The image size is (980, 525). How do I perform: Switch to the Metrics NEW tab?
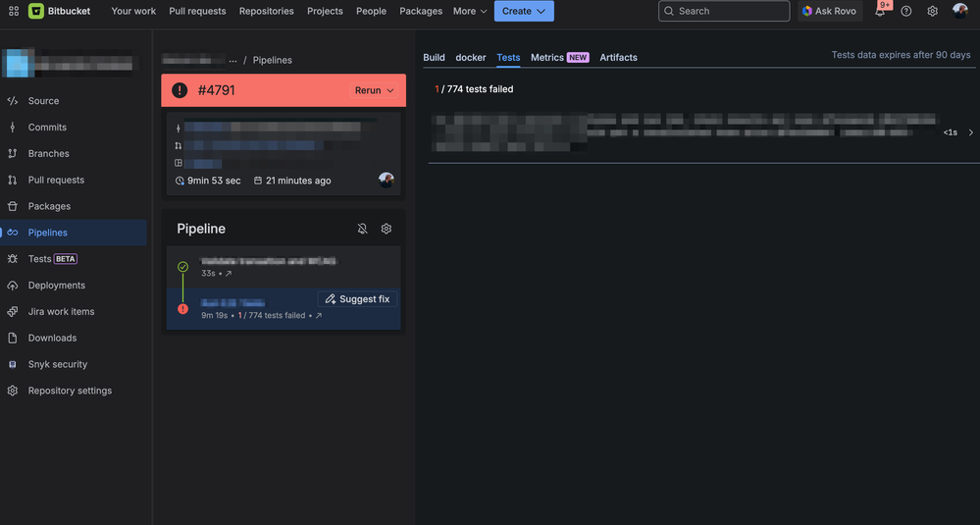click(560, 58)
